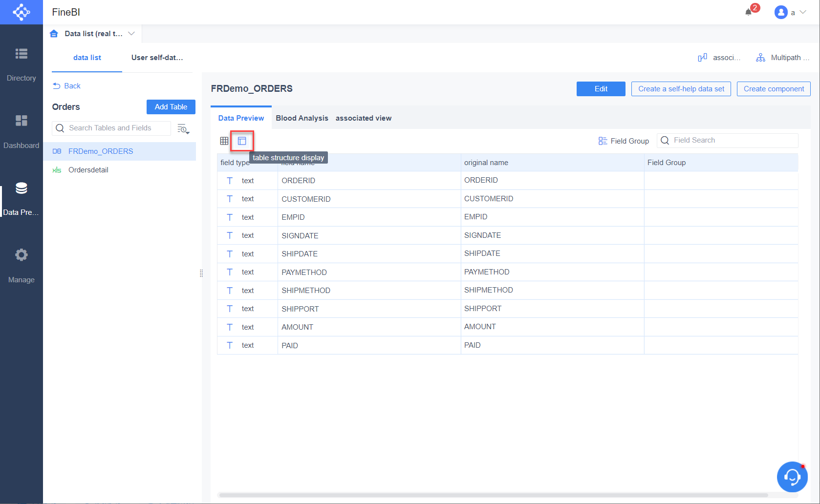
Task: Click the user avatar icon
Action: pos(781,12)
